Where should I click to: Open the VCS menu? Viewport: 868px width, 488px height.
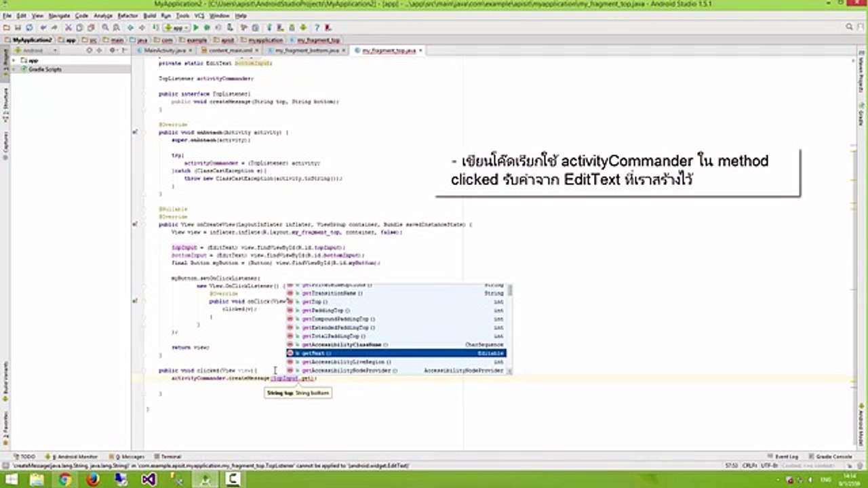[199, 16]
